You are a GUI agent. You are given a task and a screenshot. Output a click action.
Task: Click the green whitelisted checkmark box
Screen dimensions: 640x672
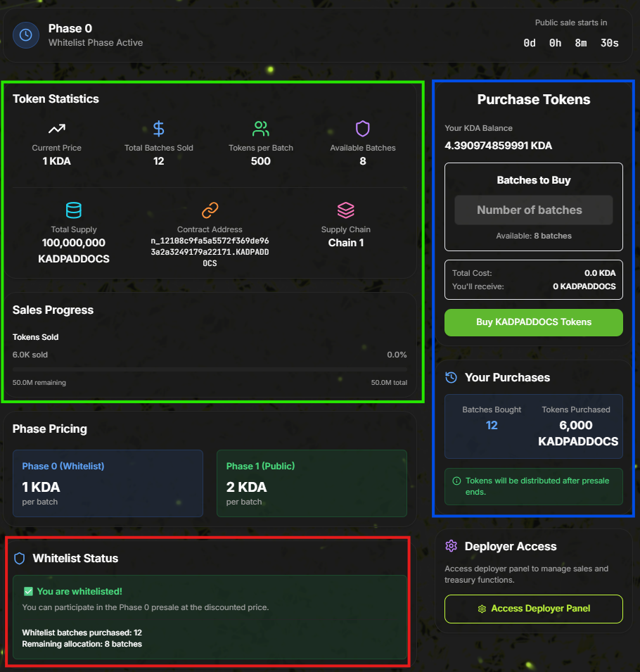point(28,592)
